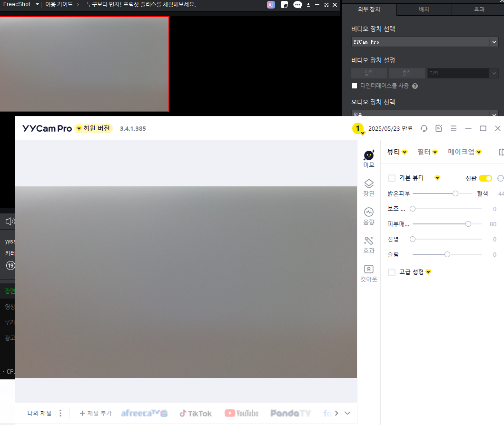504x425 pixels.
Task: Click the 출력 button under video device settings
Action: [407, 73]
